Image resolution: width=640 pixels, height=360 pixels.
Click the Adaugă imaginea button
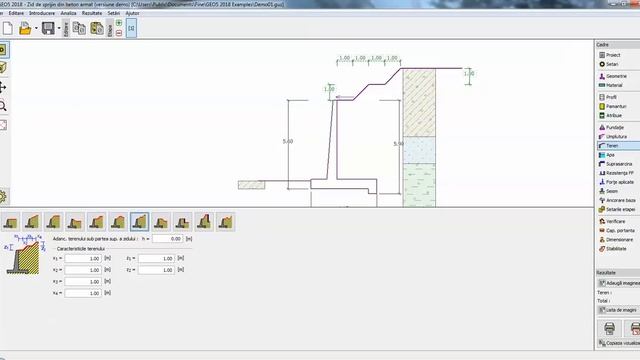pyautogui.click(x=619, y=283)
